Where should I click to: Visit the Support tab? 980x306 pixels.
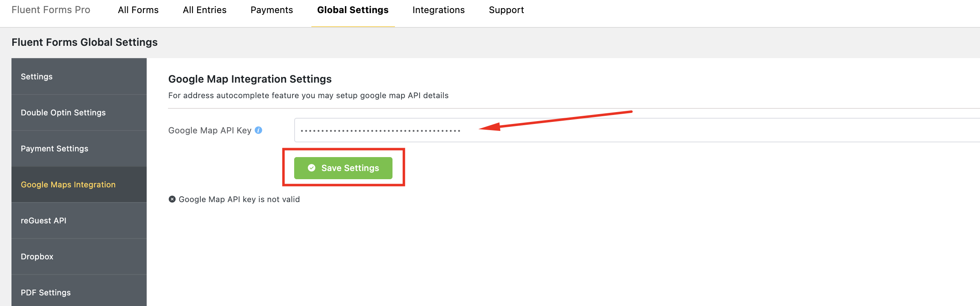click(x=506, y=10)
